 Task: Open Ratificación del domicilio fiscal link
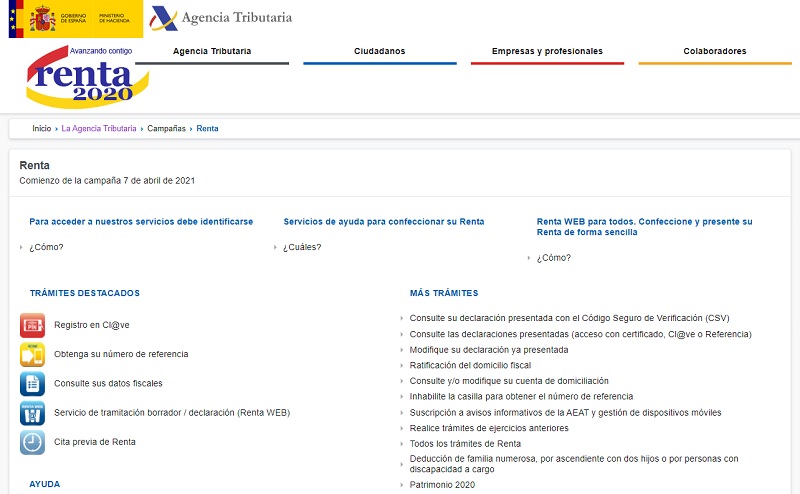pos(470,366)
